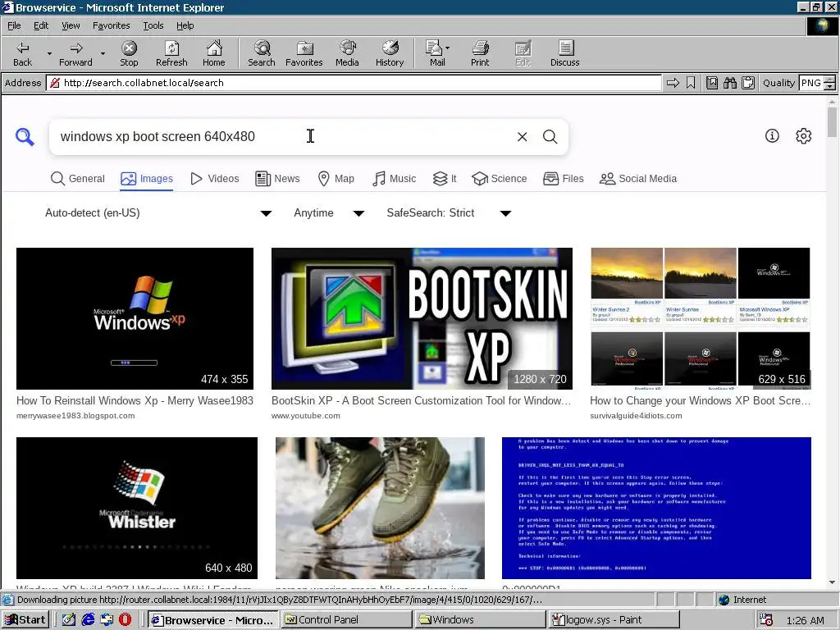Switch to the Music search tab
840x630 pixels.
(x=395, y=178)
